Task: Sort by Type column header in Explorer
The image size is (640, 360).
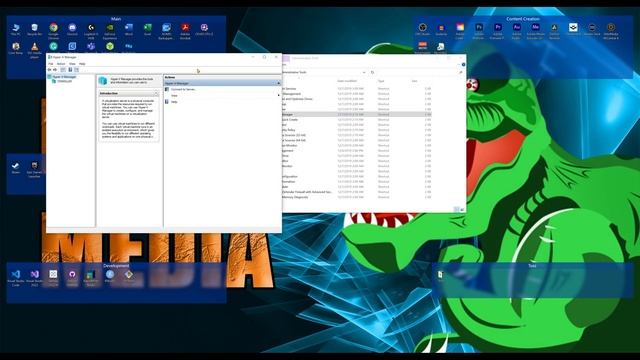Action: pos(381,81)
